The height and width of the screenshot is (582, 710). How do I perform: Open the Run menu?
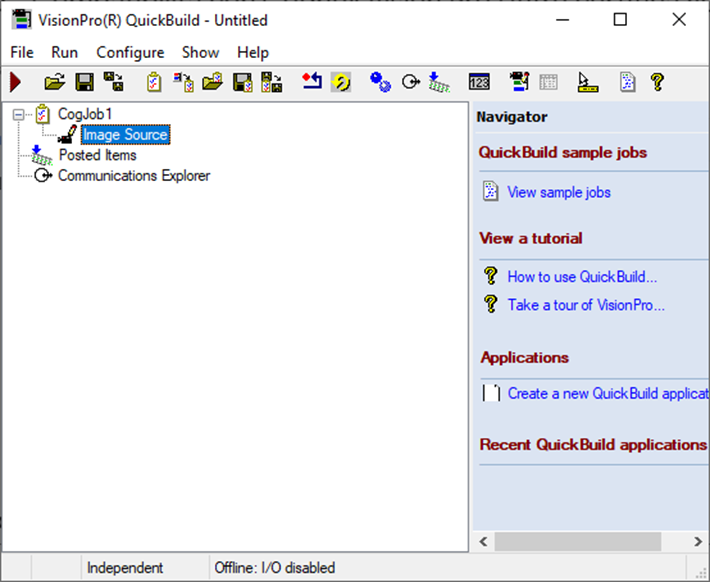click(65, 52)
